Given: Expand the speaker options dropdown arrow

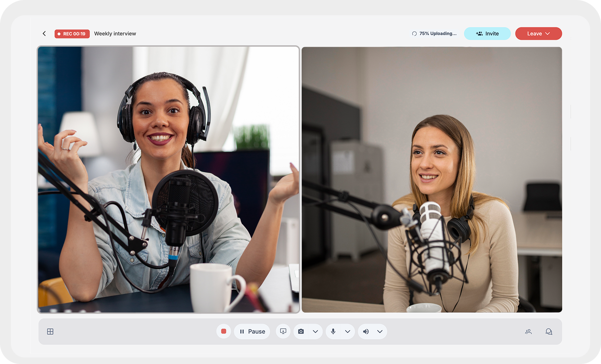Looking at the screenshot, I should coord(380,331).
